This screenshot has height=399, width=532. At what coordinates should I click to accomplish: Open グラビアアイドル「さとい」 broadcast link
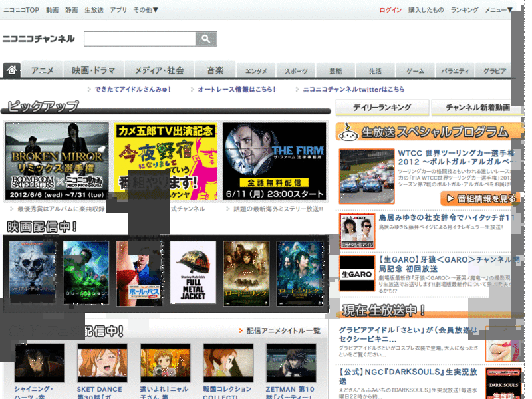tap(408, 334)
